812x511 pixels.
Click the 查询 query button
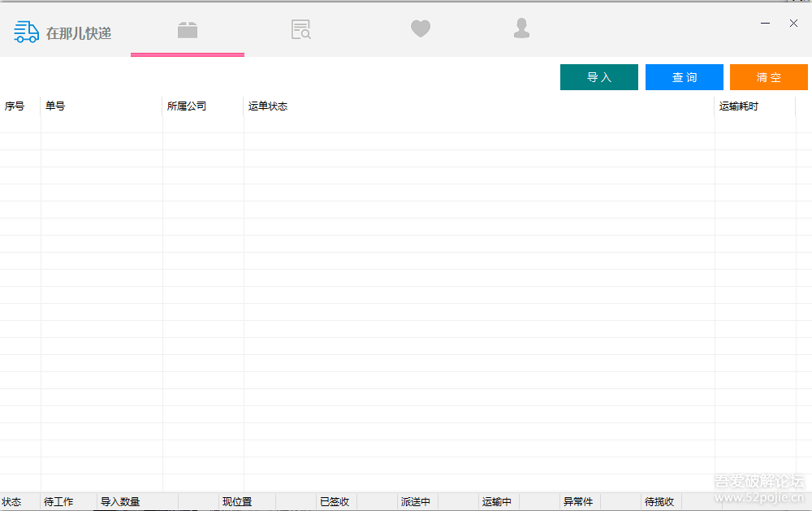[684, 77]
